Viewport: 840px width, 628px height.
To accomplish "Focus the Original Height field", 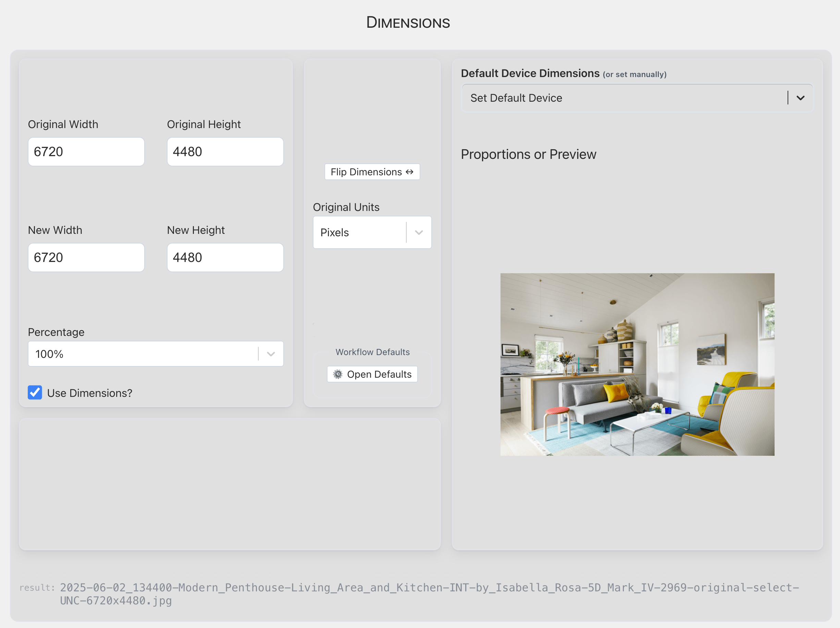I will pyautogui.click(x=225, y=151).
